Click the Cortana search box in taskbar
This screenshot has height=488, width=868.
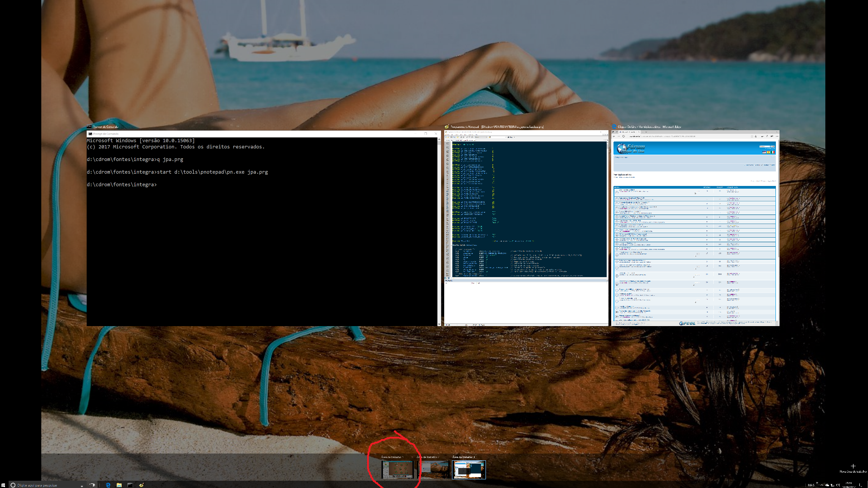pyautogui.click(x=41, y=485)
